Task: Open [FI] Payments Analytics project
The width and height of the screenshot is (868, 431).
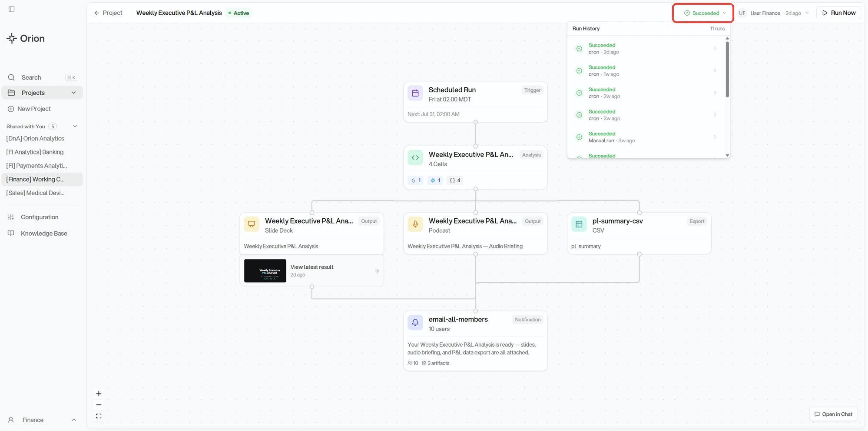Action: [36, 166]
